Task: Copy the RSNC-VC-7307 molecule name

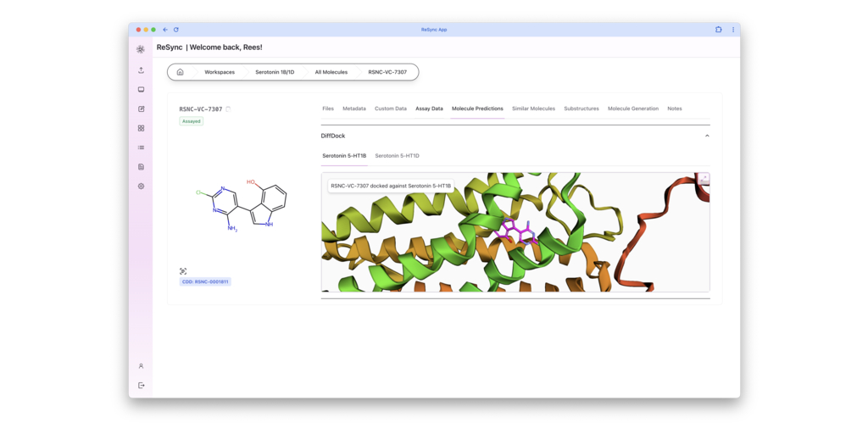Action: [228, 109]
